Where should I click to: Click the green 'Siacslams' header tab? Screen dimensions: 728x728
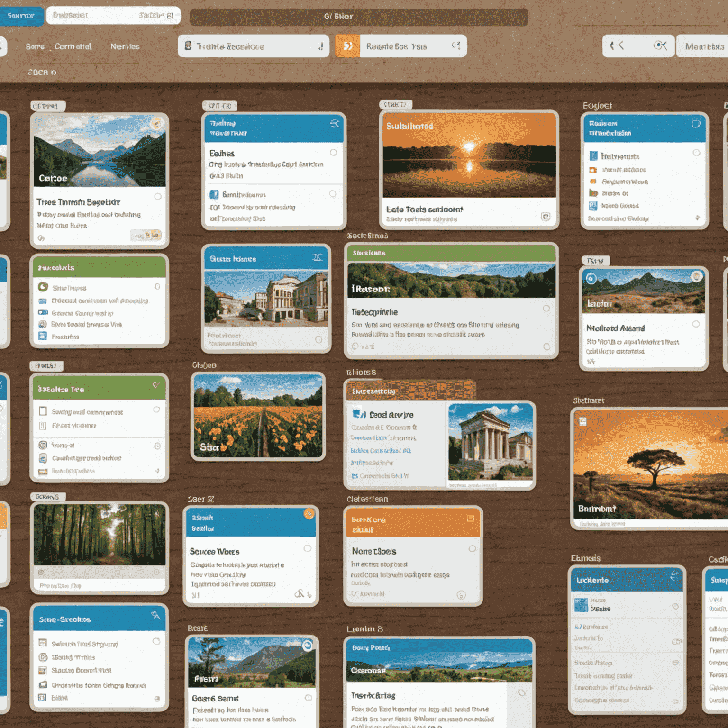point(451,253)
